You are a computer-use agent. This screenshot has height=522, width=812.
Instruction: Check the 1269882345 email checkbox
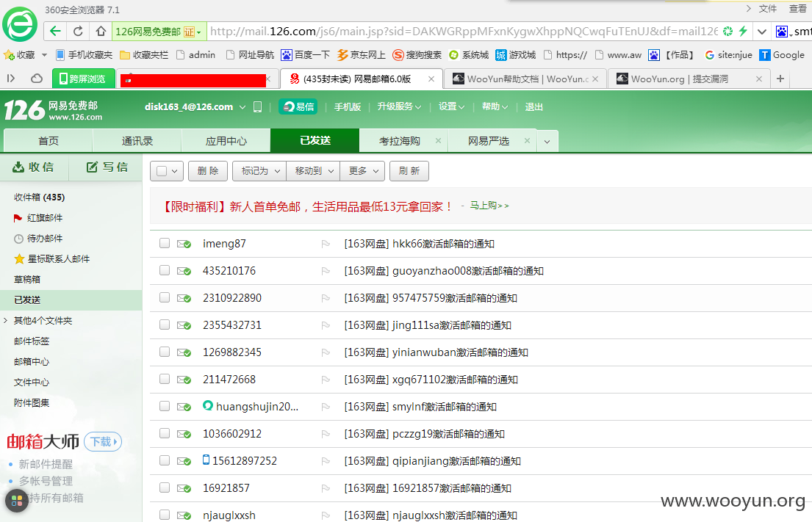tap(165, 352)
